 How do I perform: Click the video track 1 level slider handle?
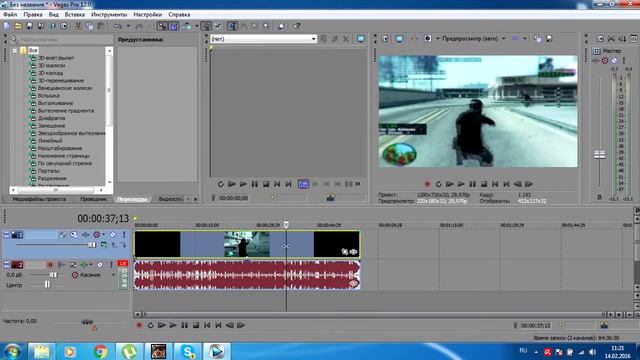(x=91, y=245)
